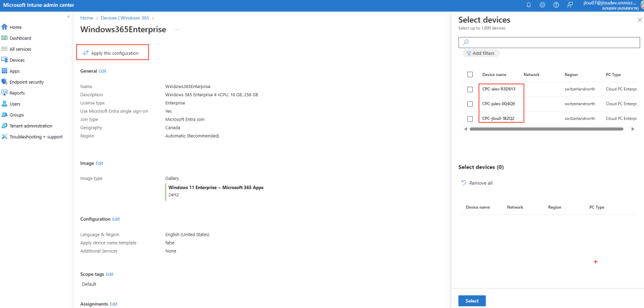Sort by the Device name column header

click(494, 75)
